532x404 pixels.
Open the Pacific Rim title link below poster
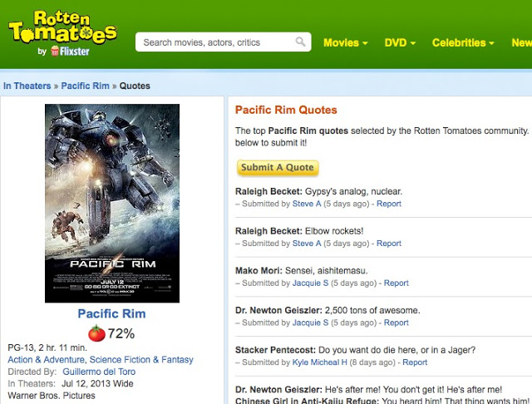point(111,313)
